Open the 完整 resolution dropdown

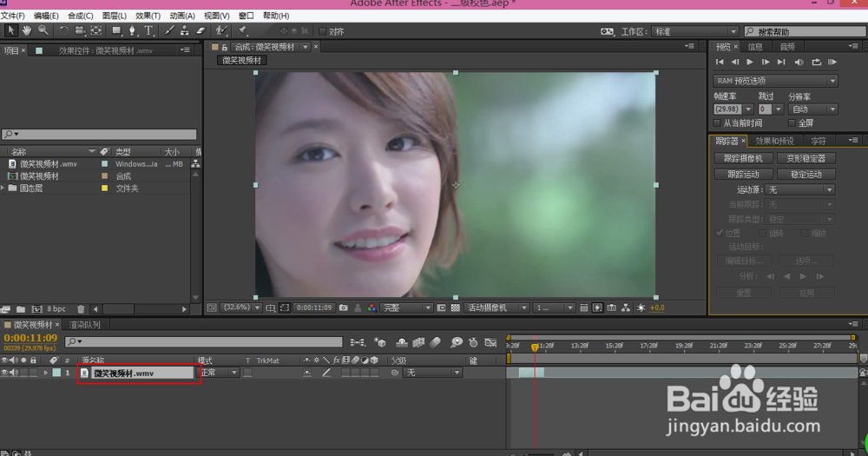click(x=406, y=307)
